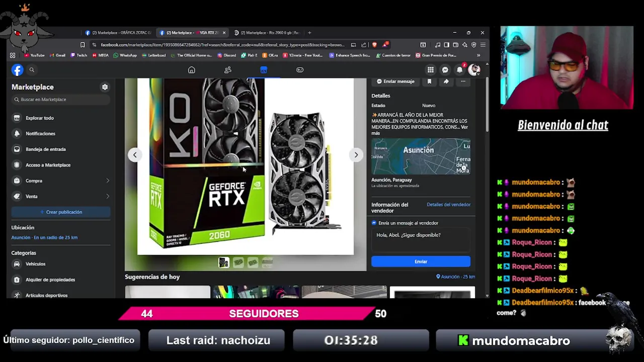644x362 pixels.
Task: Click the address bar share icon
Action: 363,45
